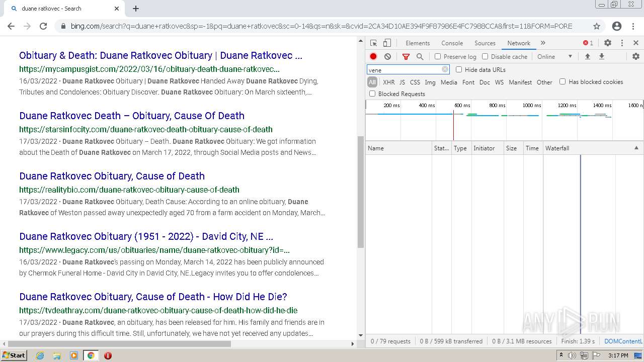Switch to the Elements tab
The image size is (644, 362).
(x=418, y=43)
